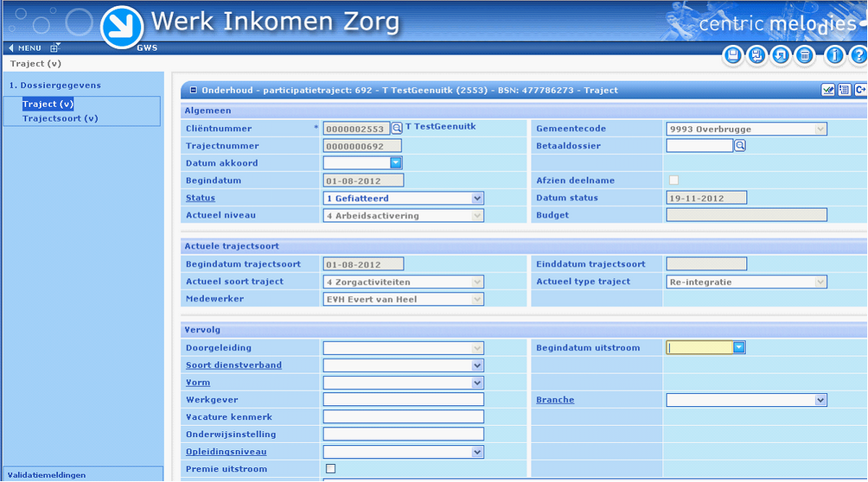The image size is (868, 482).
Task: Click the magnifier lookup next to Betaaldossier
Action: tap(740, 145)
